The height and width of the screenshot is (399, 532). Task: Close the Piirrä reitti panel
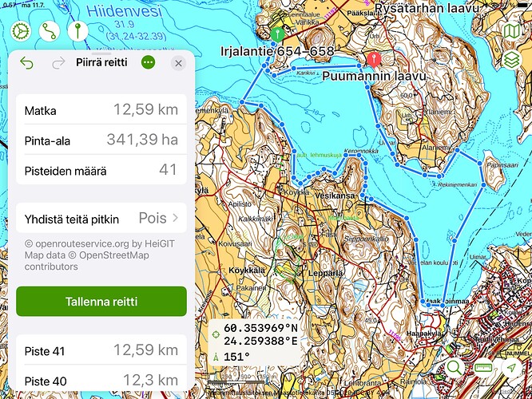pyautogui.click(x=178, y=63)
